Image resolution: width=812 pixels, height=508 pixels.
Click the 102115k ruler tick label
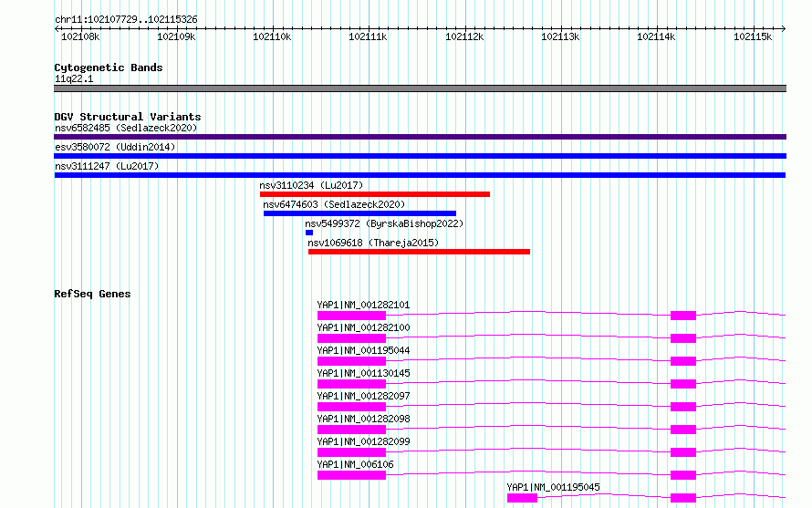(753, 36)
